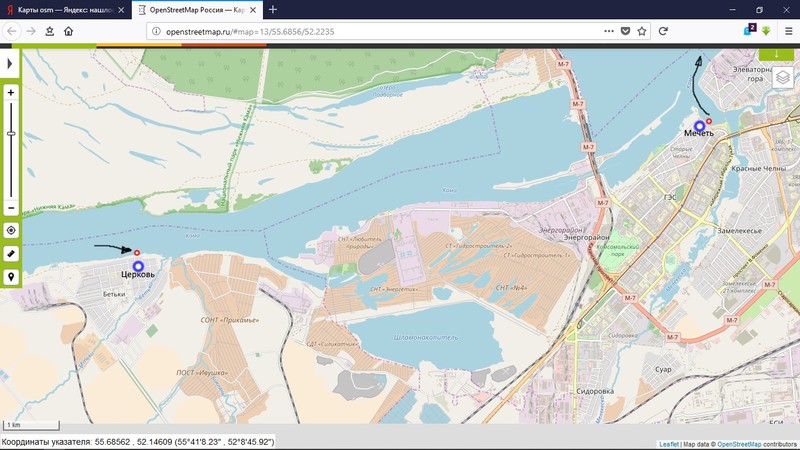This screenshot has width=800, height=450.
Task: Zoom out with the minus button
Action: click(x=10, y=208)
